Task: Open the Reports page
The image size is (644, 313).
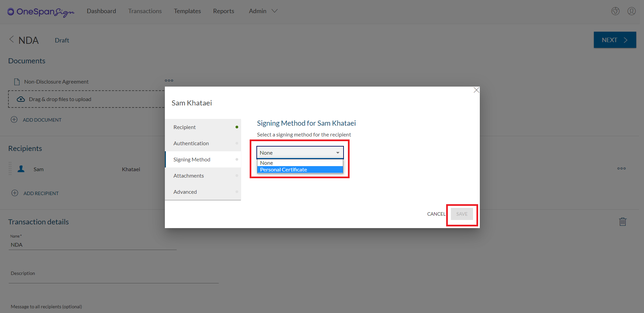Action: click(223, 11)
